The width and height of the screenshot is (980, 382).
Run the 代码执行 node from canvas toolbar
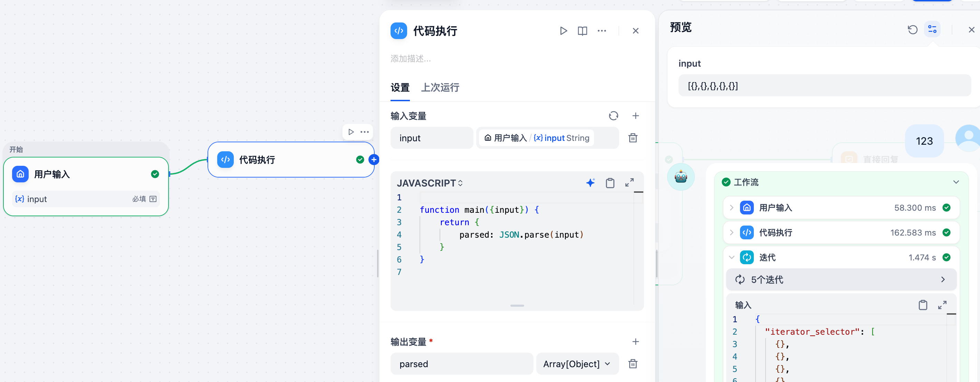(351, 132)
